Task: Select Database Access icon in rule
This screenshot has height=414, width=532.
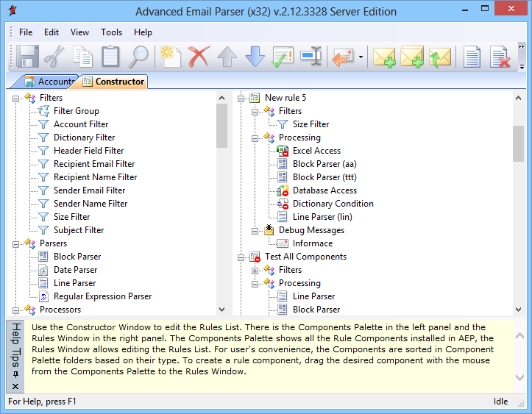Action: [283, 190]
